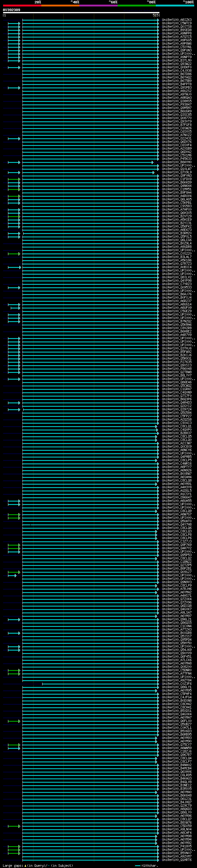Select hit label UniRef100_B8AYH0

[x=177, y=162]
